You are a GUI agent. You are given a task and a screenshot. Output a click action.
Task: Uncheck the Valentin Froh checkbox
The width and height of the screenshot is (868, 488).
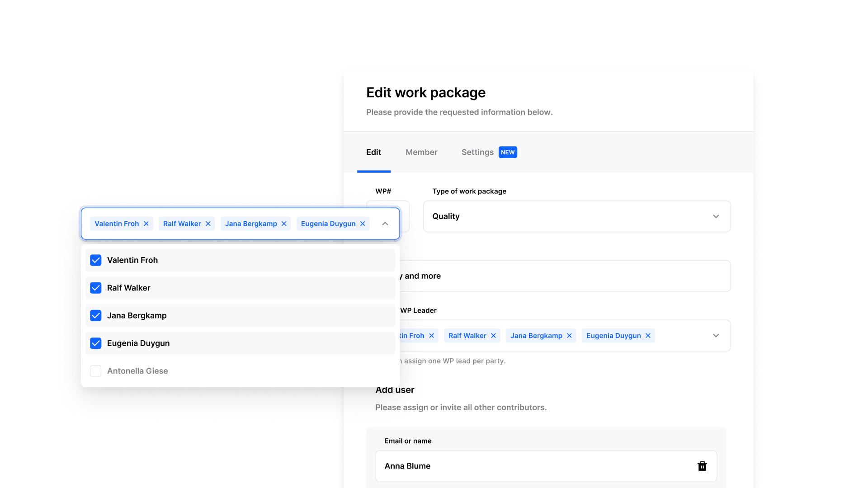pyautogui.click(x=96, y=260)
